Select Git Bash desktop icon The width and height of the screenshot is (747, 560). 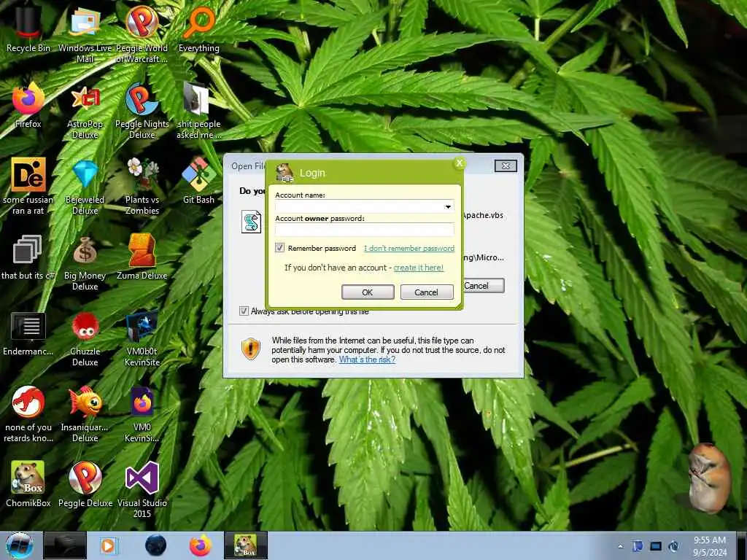point(198,180)
